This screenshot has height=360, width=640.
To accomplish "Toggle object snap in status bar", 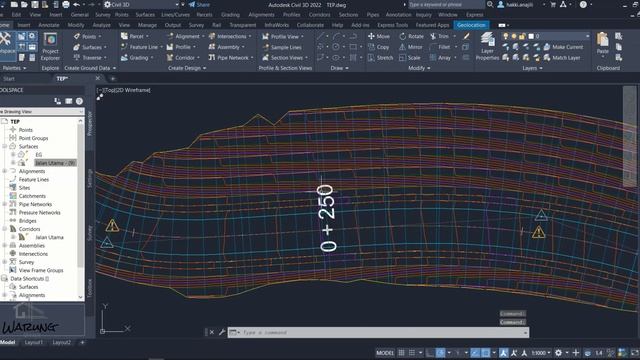I will coord(485,353).
